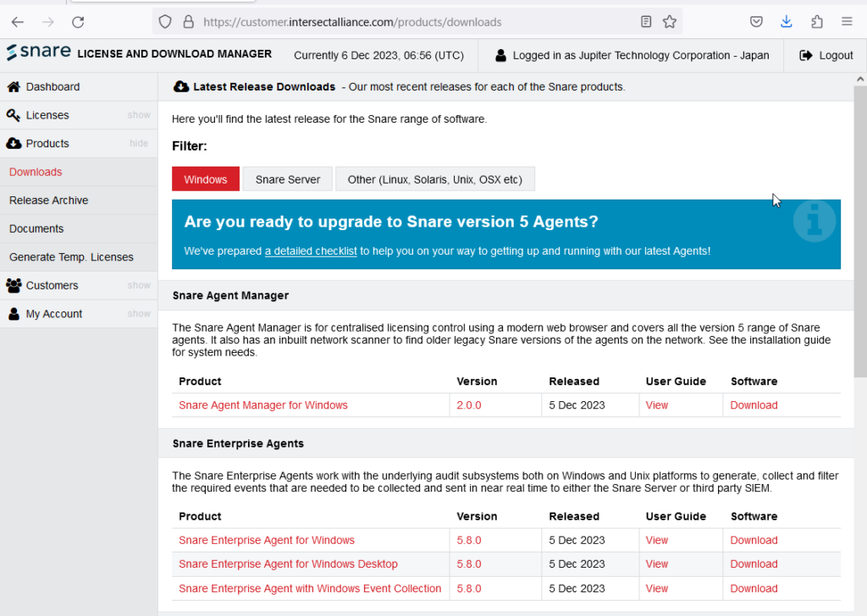
Task: Download Snare Enterprise Agent for Windows
Action: tap(754, 540)
